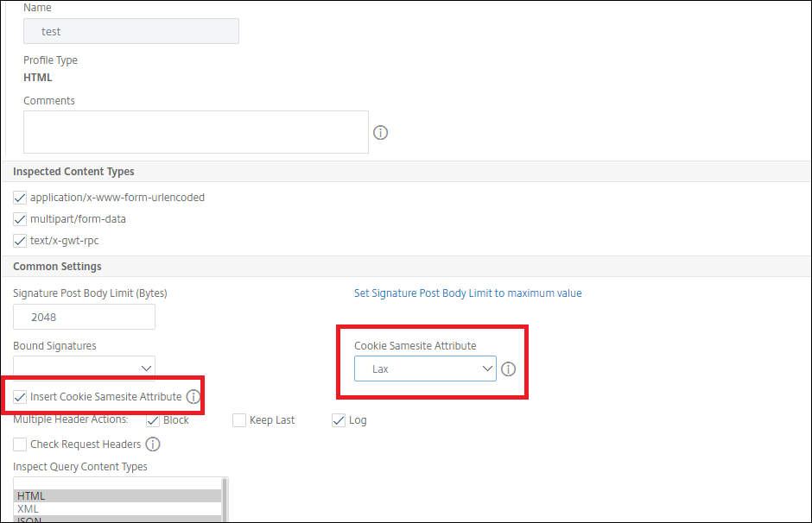This screenshot has height=523, width=812.
Task: Enable the Keep Last checkbox
Action: point(239,420)
